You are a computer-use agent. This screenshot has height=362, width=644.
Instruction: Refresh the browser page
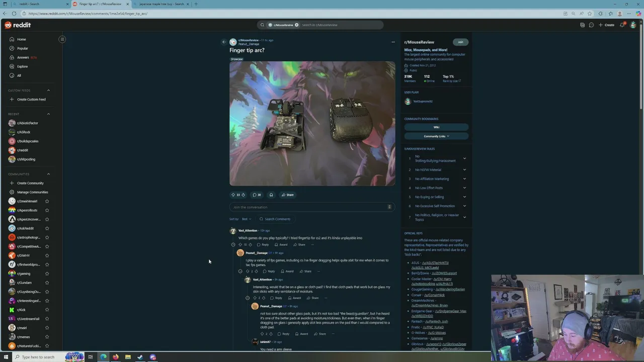pos(14,14)
